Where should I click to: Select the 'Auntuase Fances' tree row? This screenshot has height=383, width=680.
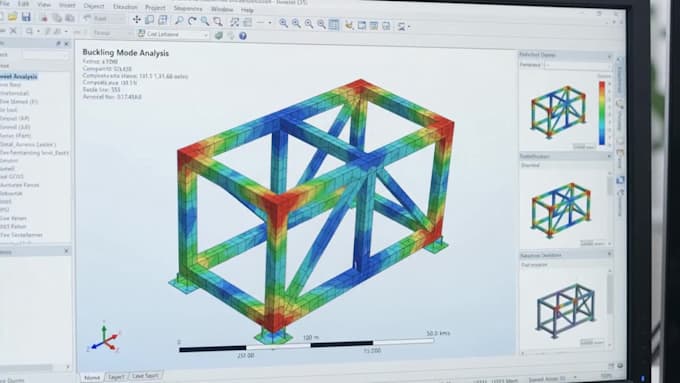tap(20, 185)
